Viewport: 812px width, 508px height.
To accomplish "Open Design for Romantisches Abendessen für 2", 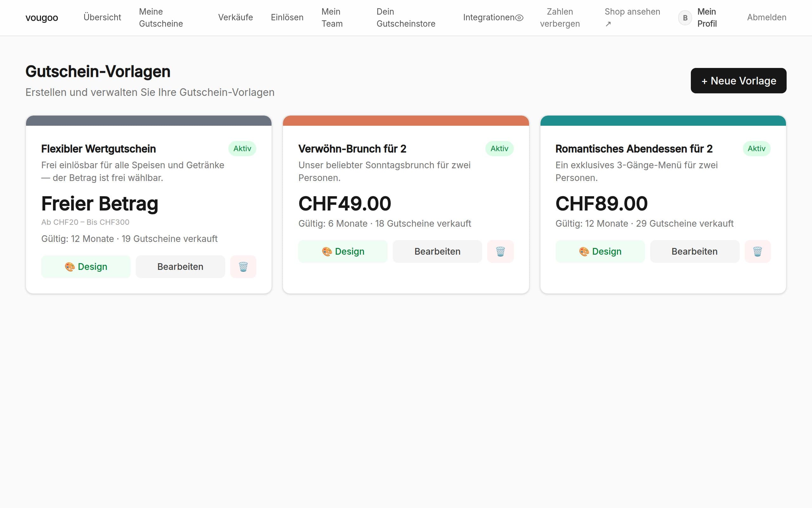I will tap(600, 251).
